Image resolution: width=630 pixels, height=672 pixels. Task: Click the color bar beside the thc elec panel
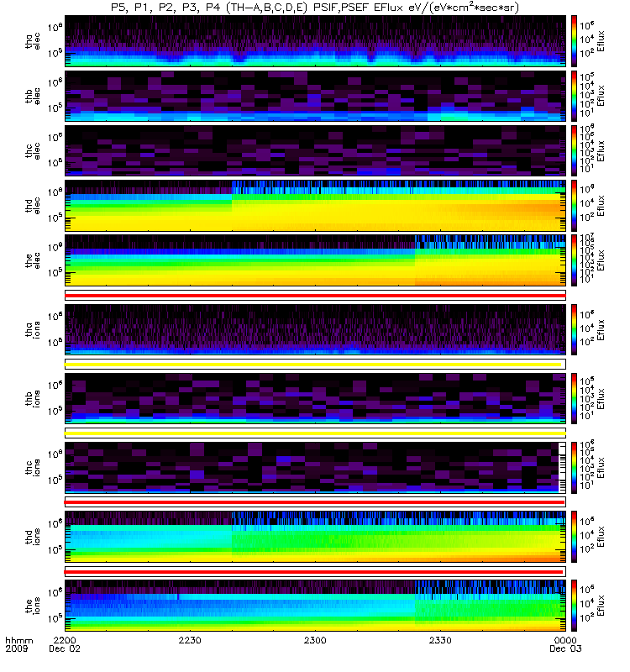pos(574,151)
